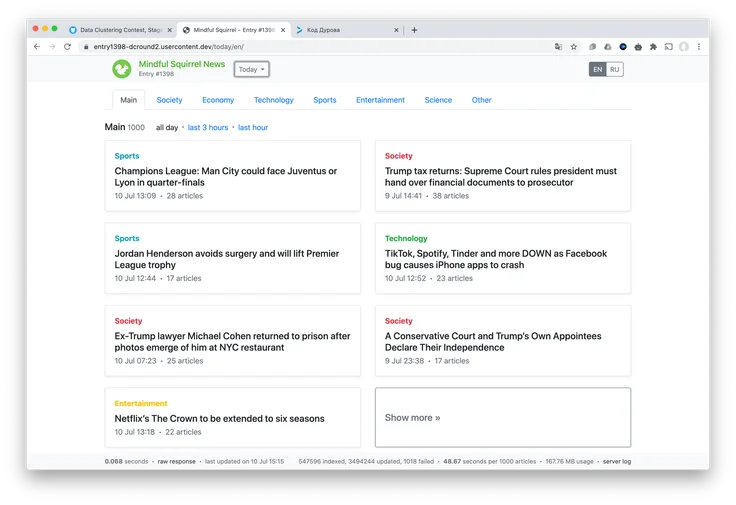Switch language to RU

click(614, 69)
